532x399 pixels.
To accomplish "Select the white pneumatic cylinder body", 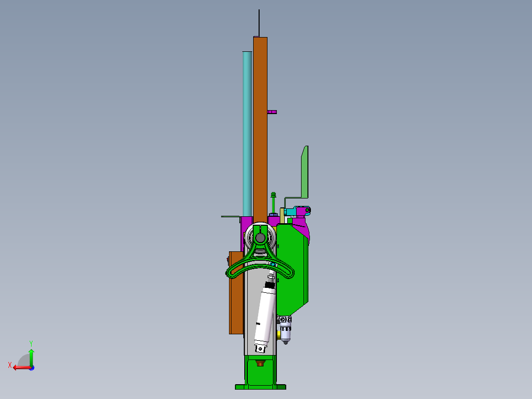I will click(266, 316).
